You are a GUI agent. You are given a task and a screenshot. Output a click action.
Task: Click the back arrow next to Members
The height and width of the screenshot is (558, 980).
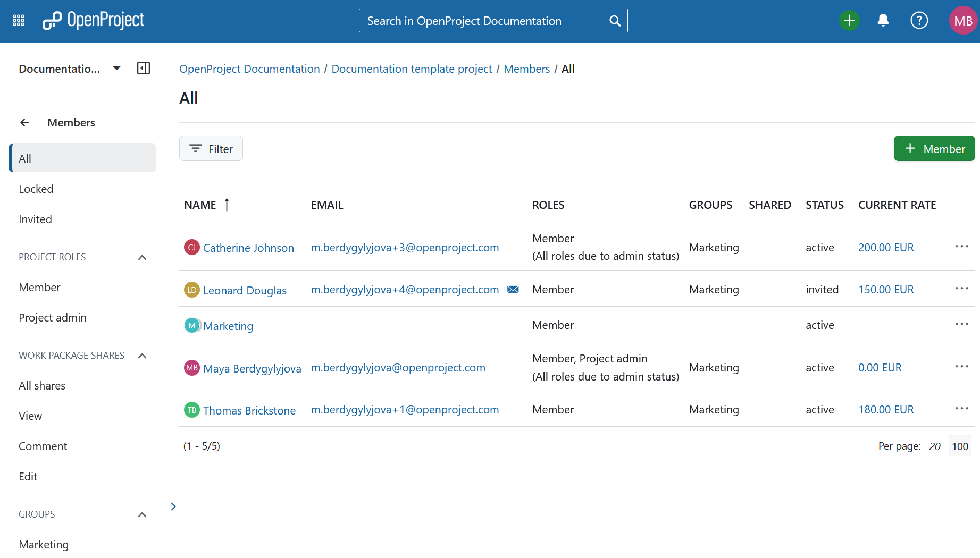click(x=24, y=122)
